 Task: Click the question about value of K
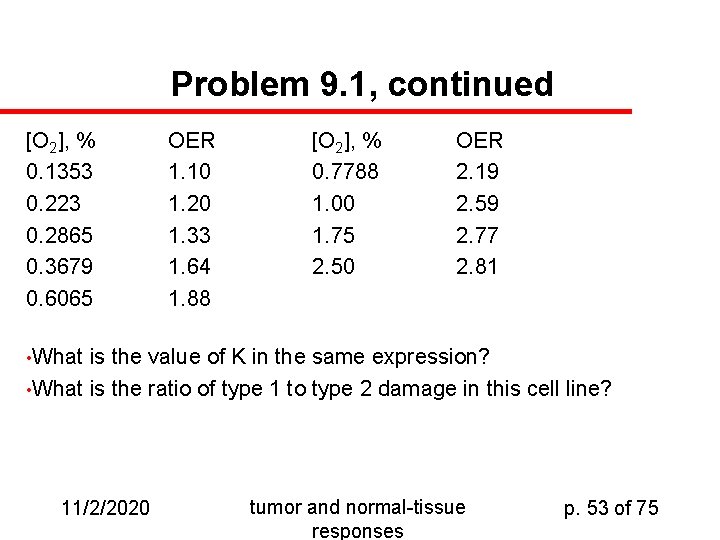click(259, 357)
